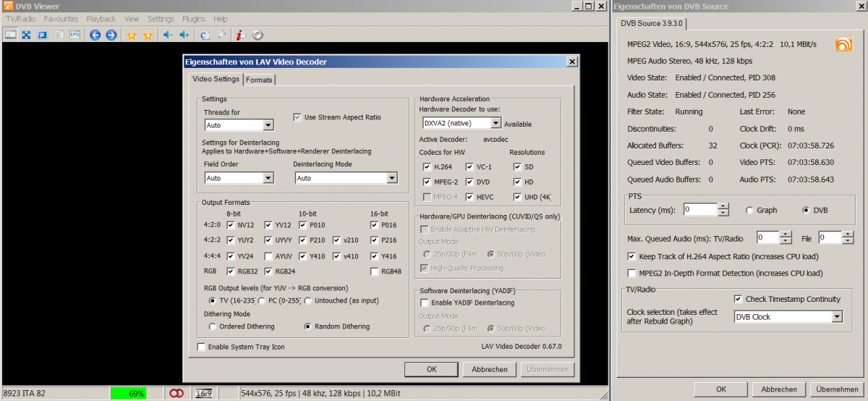Click the Latency (ms) input field
The height and width of the screenshot is (401, 868).
coord(699,210)
